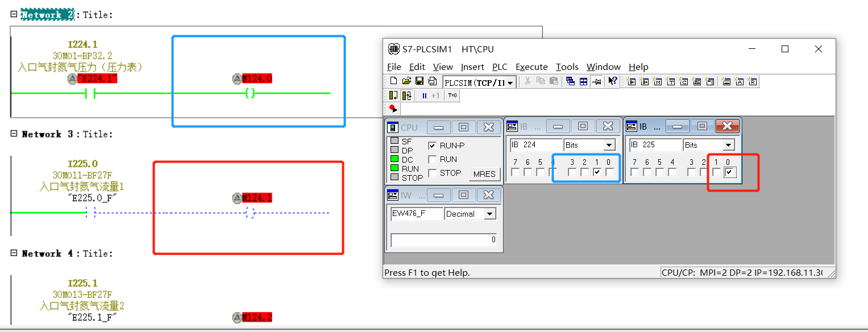The image size is (868, 332).
Task: Click the Insert Timer toolbar icon
Action: pyautogui.click(x=671, y=82)
